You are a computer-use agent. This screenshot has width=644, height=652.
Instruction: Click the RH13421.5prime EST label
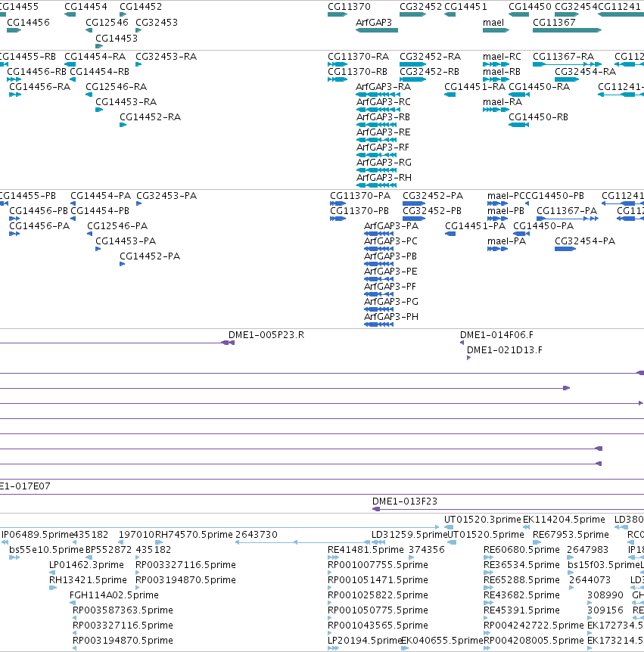pos(88,579)
